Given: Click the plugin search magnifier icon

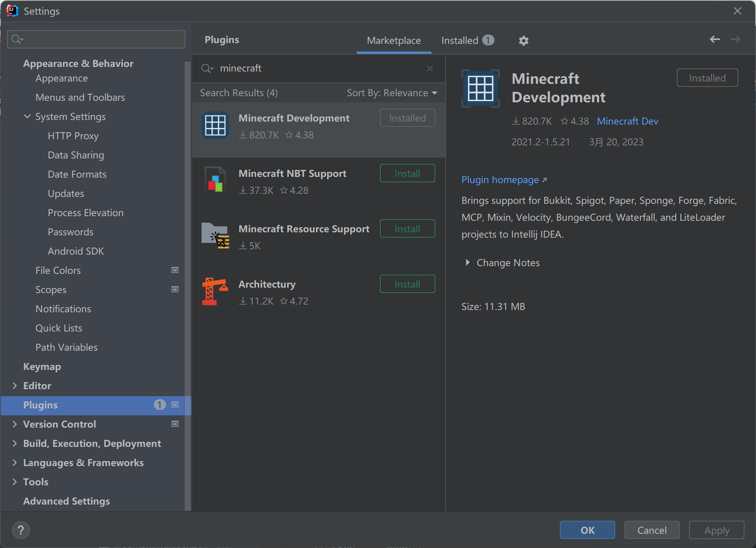Looking at the screenshot, I should pyautogui.click(x=207, y=68).
